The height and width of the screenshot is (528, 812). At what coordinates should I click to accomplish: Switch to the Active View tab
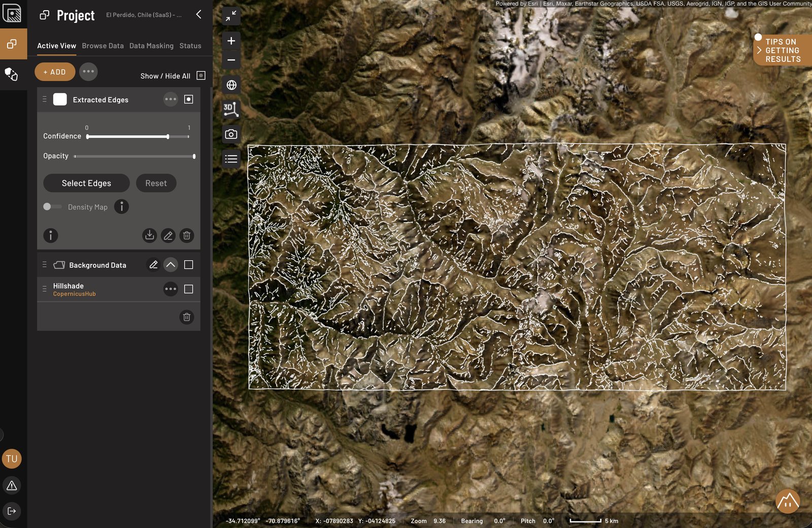coord(56,46)
